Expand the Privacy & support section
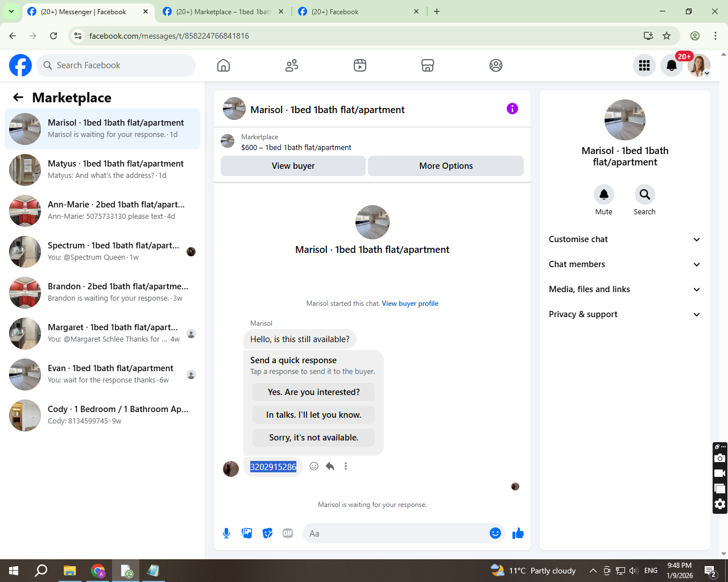The image size is (728, 582). click(624, 314)
